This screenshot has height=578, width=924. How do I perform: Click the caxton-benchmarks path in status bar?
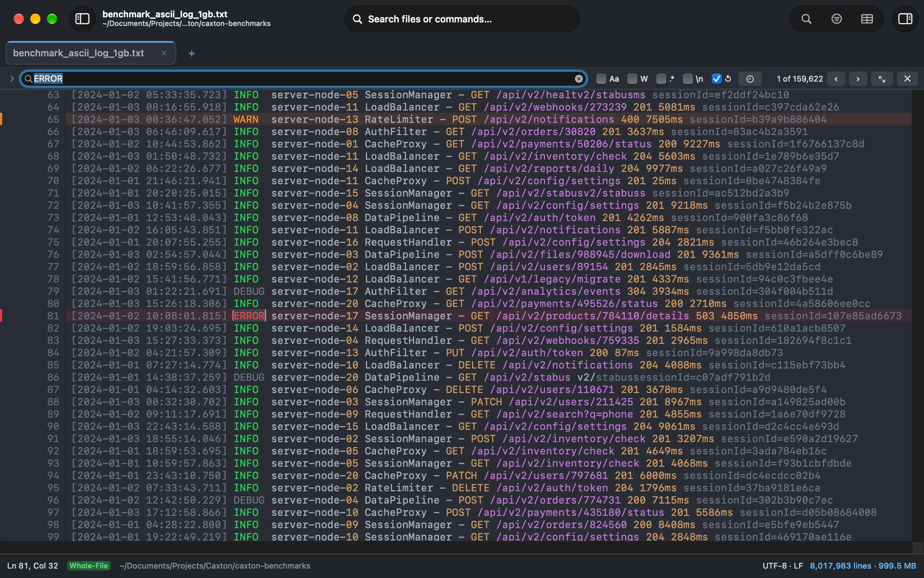215,566
